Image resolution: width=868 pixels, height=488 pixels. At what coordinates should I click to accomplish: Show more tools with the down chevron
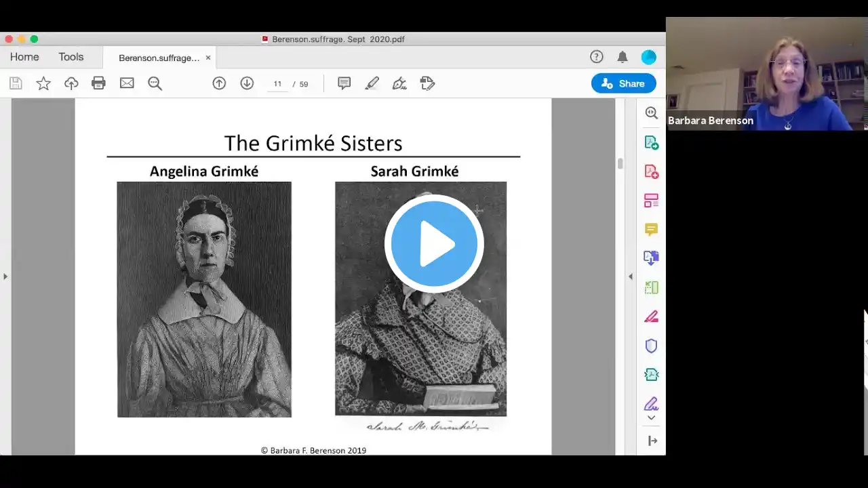[x=651, y=418]
